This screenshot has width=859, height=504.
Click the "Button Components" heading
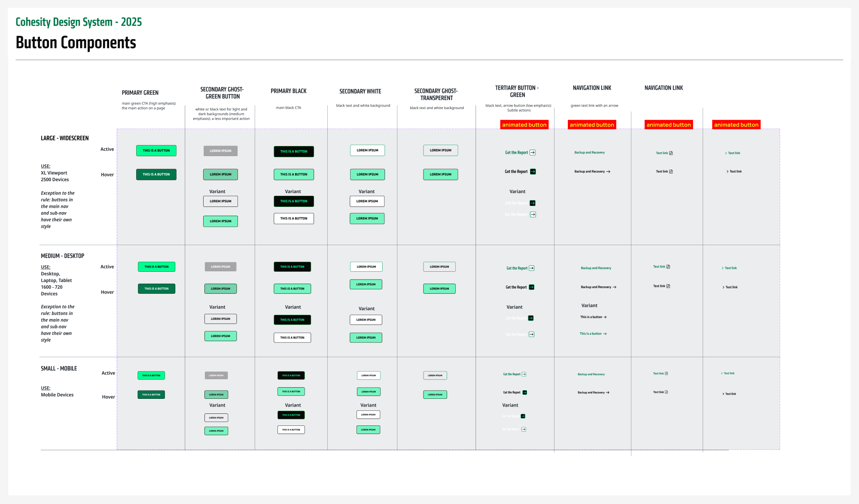pos(76,43)
